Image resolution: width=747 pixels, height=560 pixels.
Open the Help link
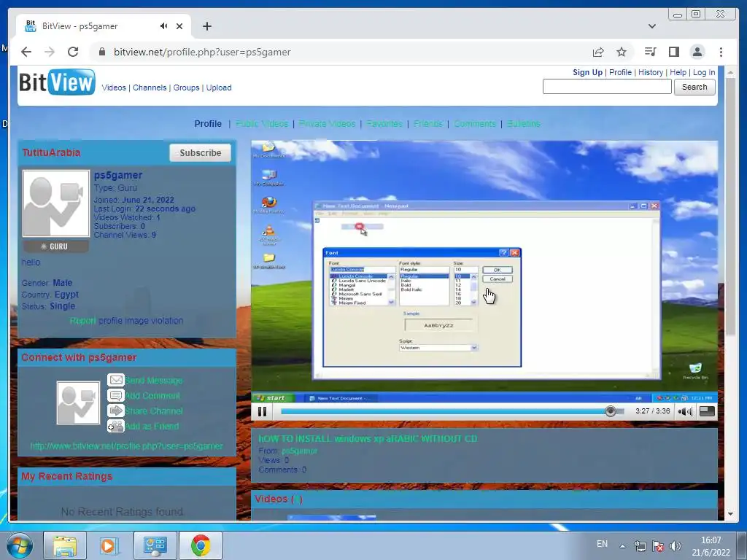click(678, 72)
